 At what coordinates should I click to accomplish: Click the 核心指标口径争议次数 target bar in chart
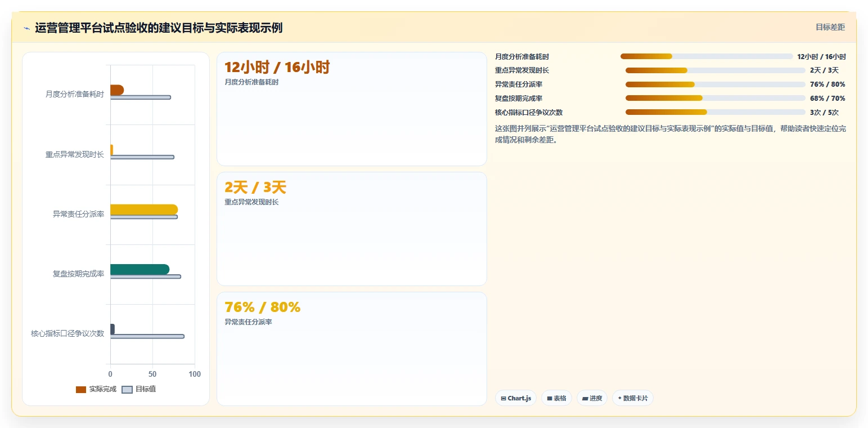[x=147, y=336]
